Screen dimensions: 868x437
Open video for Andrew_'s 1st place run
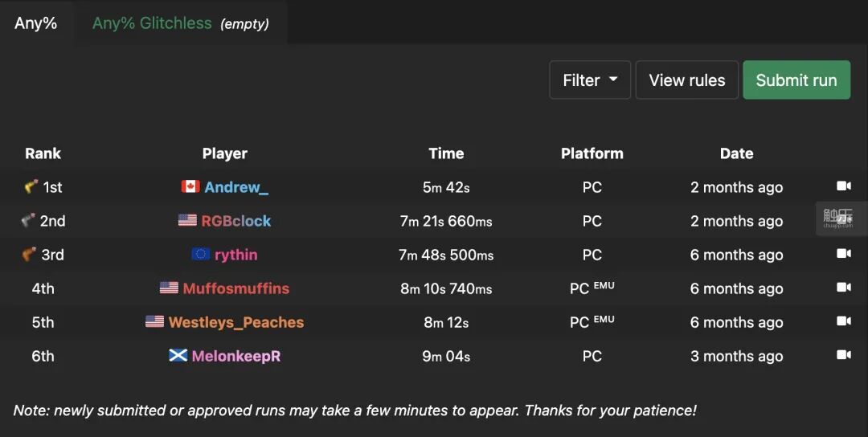click(843, 186)
